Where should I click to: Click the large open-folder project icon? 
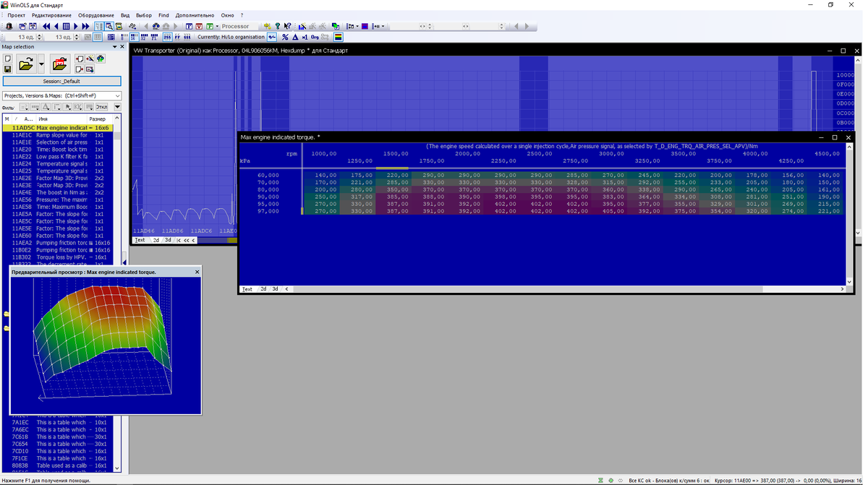pos(26,64)
